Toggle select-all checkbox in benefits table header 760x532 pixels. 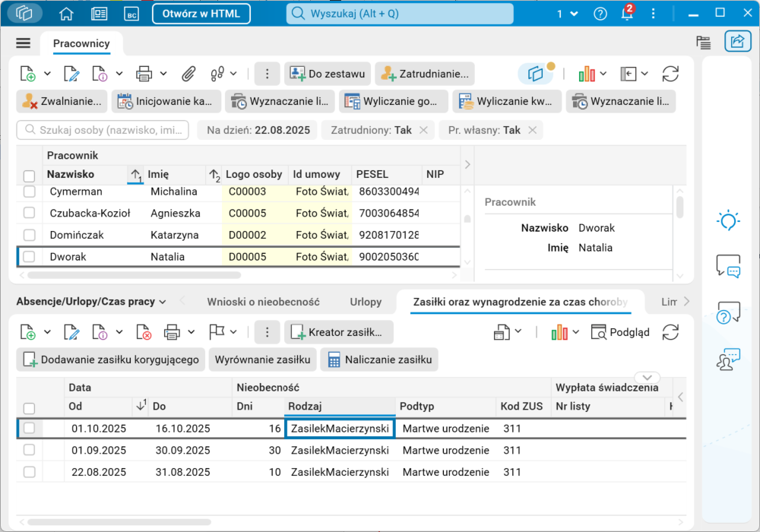pos(30,408)
